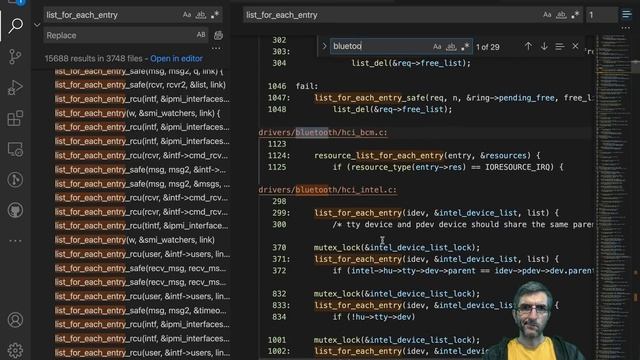Toggle search details ellipsis under Replace field
640x360 pixels.
(216, 49)
